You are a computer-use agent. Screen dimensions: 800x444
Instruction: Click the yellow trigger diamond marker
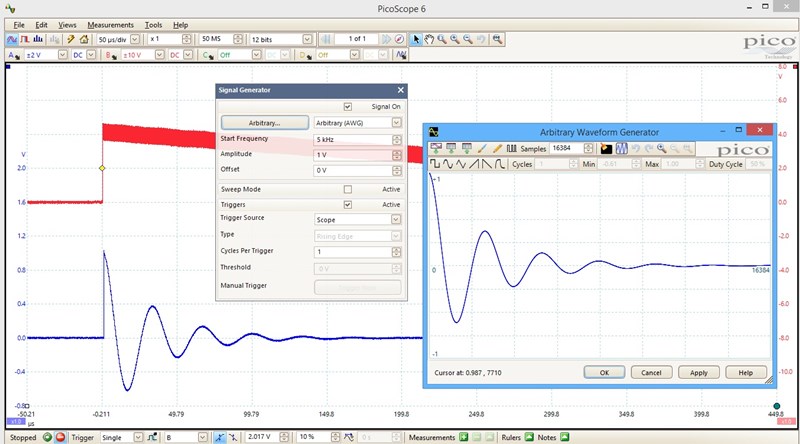[102, 168]
